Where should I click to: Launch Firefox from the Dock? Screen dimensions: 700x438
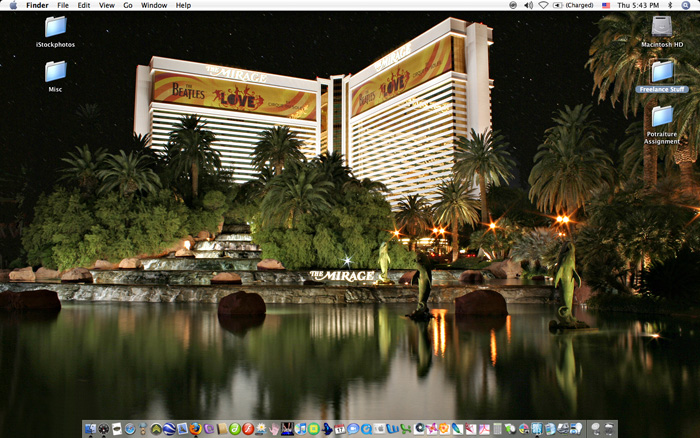tap(195, 429)
